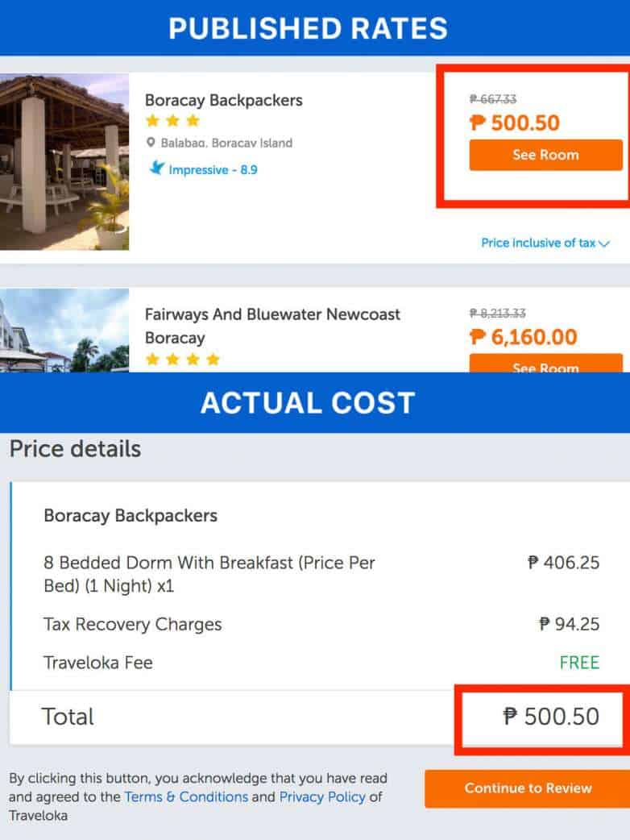Click the green FREE Traveloka Fee label
The image size is (630, 840).
579,663
